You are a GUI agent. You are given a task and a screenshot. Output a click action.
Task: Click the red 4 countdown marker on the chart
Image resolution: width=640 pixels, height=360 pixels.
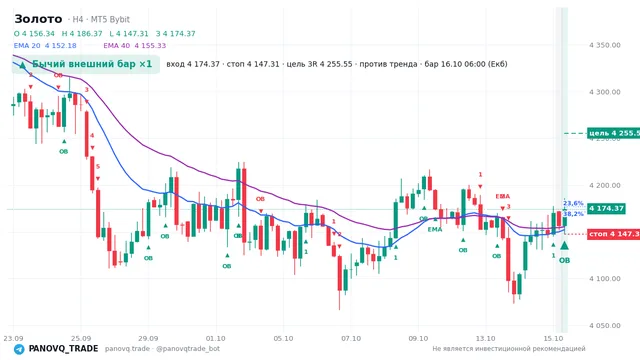92,136
